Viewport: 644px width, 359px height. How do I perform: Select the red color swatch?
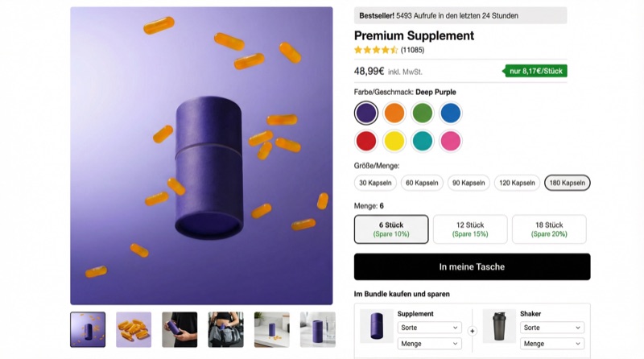point(366,141)
